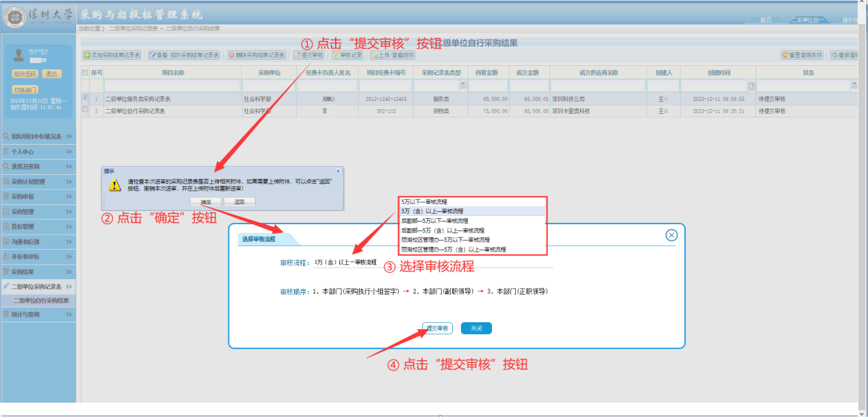The height and width of the screenshot is (417, 868).
Task: Click 修改密码 button in user panel
Action: 25,74
